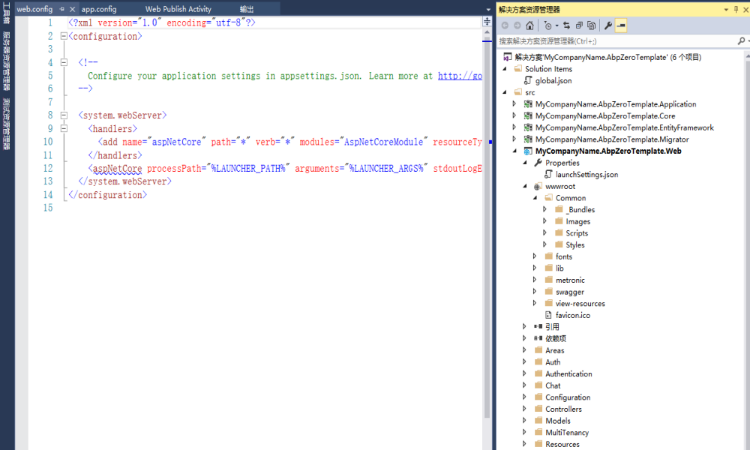Collapse the handlers element outline box
Image resolution: width=750 pixels, height=450 pixels.
point(64,128)
